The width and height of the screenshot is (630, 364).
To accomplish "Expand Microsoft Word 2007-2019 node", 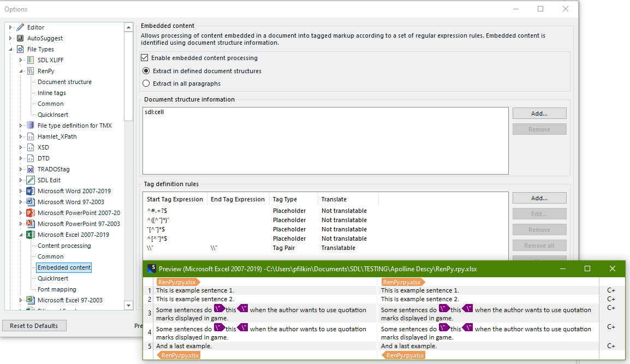I will [x=21, y=191].
